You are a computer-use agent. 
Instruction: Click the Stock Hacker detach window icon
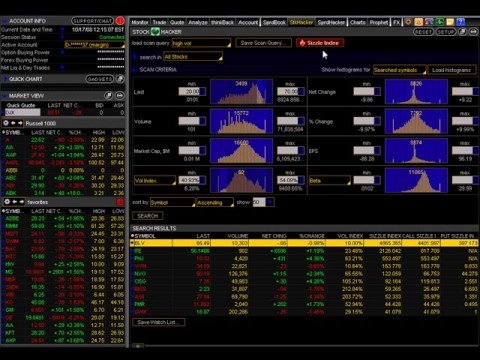click(462, 32)
